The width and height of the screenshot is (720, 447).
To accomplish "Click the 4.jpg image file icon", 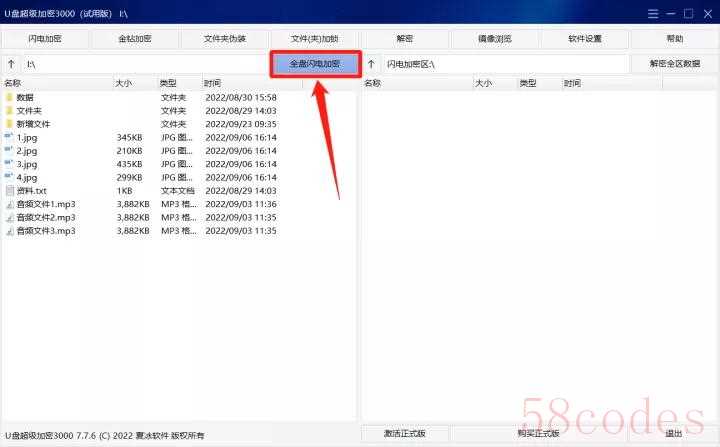I will pos(9,177).
